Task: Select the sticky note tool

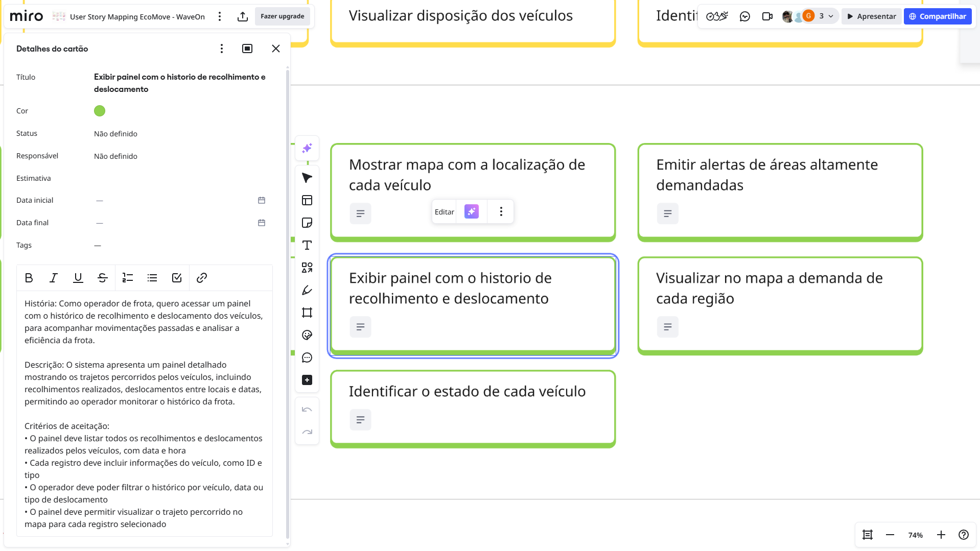Action: tap(307, 223)
